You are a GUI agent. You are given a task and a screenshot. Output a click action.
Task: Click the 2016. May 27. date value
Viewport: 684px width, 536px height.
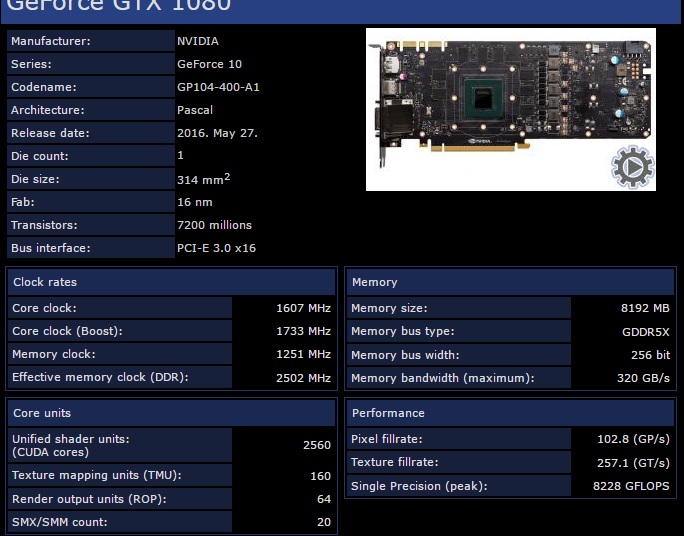[x=217, y=133]
